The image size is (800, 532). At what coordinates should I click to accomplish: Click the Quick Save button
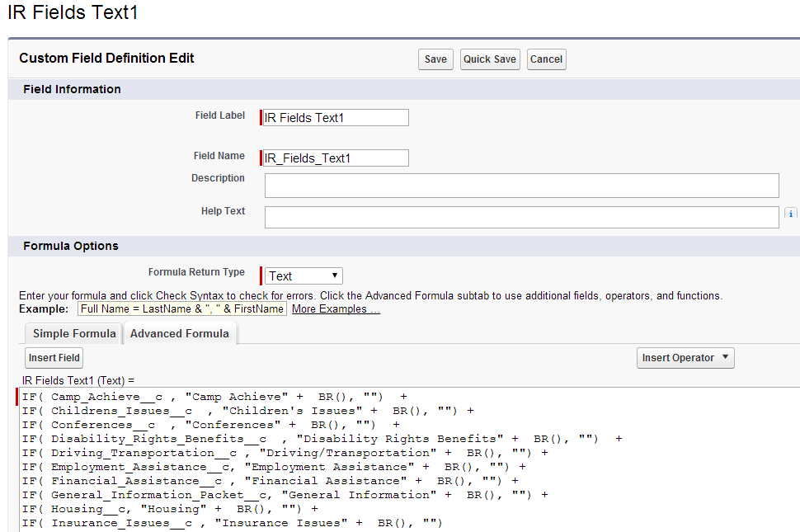pos(489,59)
